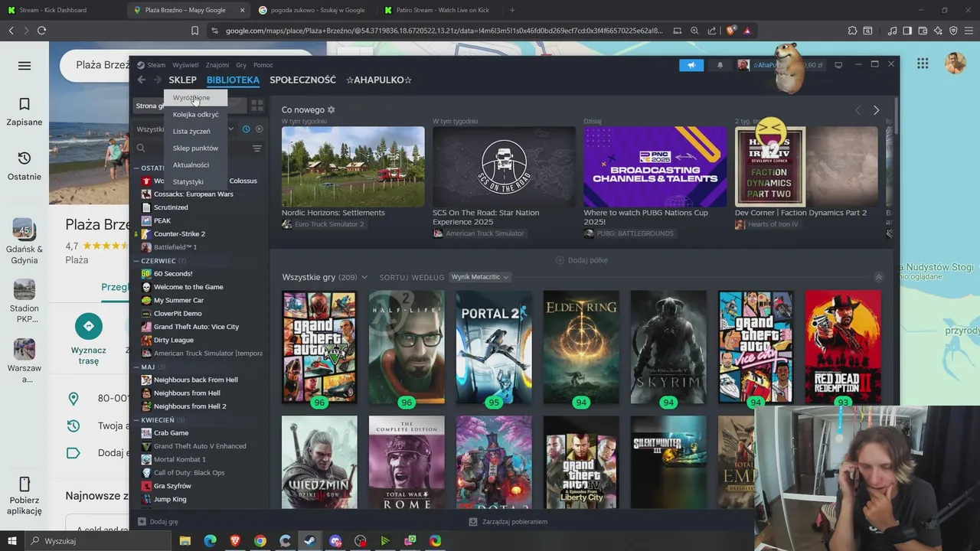980x551 pixels.
Task: Filter ready-to-play games icon
Action: click(x=259, y=129)
